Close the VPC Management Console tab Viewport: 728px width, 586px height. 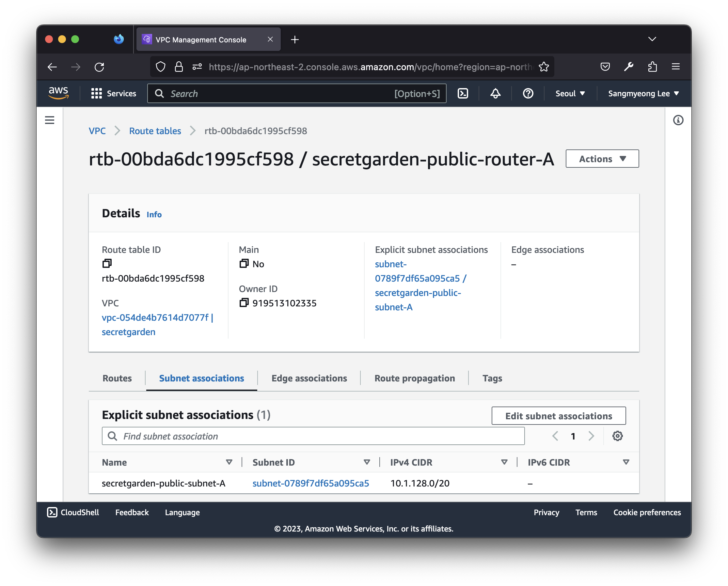coord(270,39)
